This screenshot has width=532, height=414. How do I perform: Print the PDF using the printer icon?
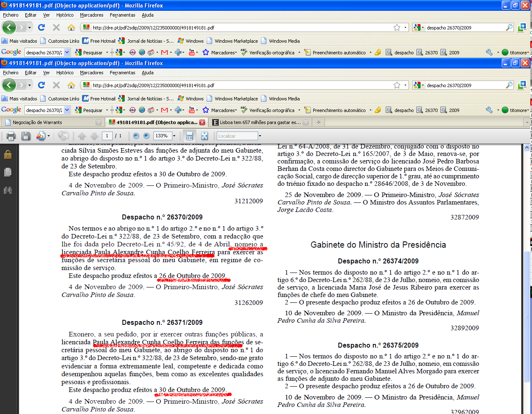pyautogui.click(x=11, y=136)
